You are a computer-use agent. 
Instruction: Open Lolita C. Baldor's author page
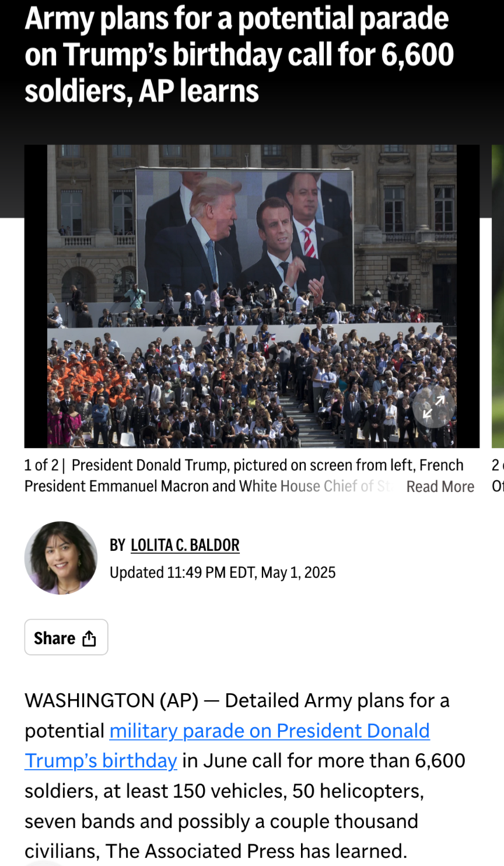185,545
